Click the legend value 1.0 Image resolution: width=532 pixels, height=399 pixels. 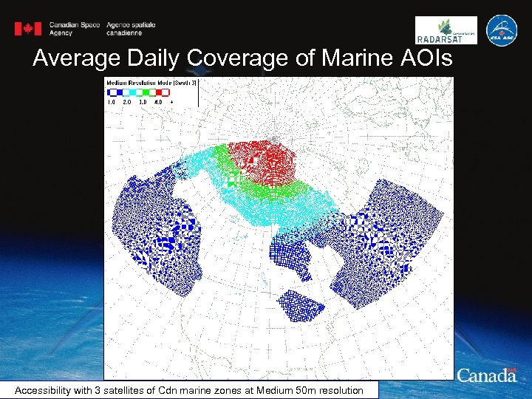(111, 102)
